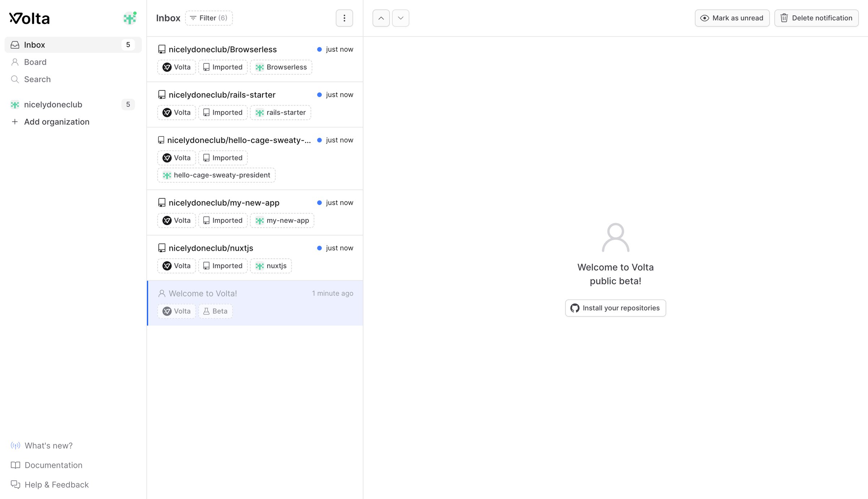868x499 pixels.
Task: Click the Browserless repository tag
Action: coord(281,67)
